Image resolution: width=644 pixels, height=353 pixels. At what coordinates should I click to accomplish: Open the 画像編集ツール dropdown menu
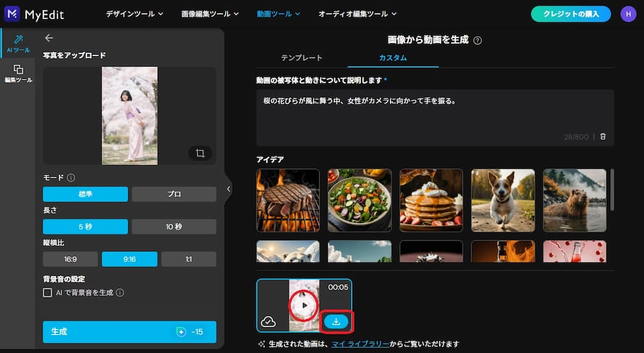click(x=211, y=14)
